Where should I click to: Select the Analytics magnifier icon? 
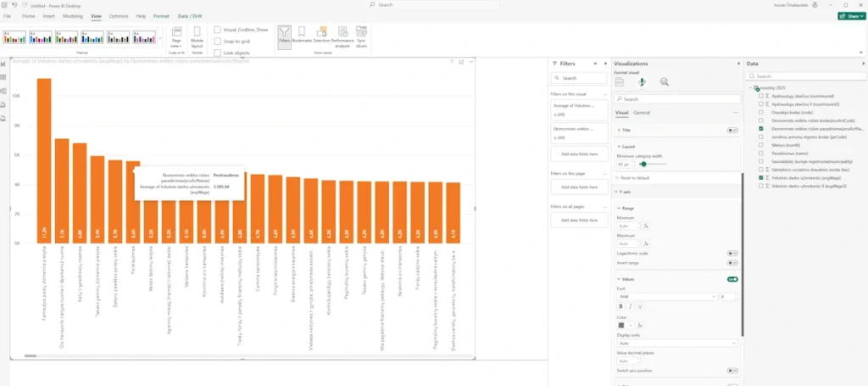[665, 82]
